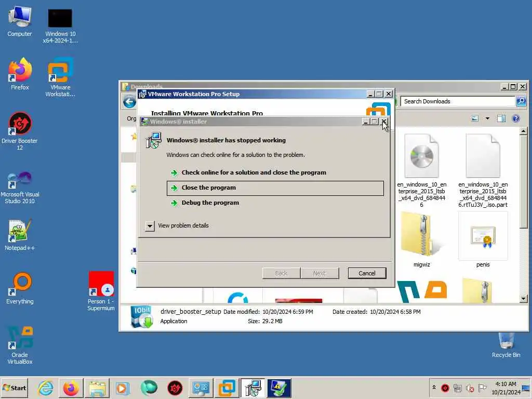Close the Windows installer error dialog
This screenshot has width=532, height=399.
click(x=384, y=122)
